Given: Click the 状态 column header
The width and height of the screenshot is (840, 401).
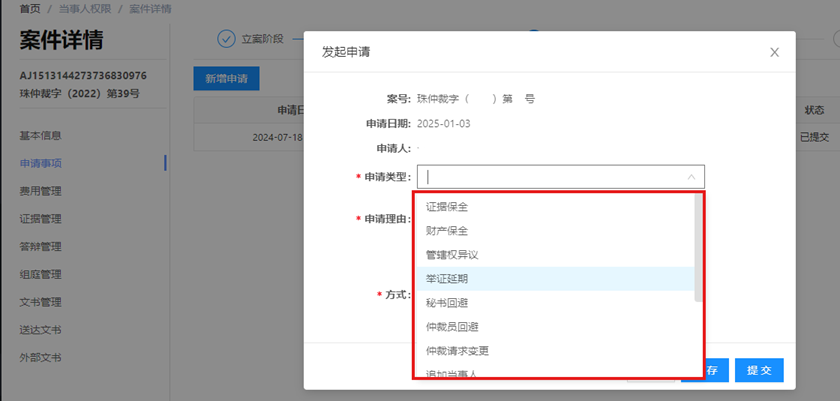Looking at the screenshot, I should (814, 110).
